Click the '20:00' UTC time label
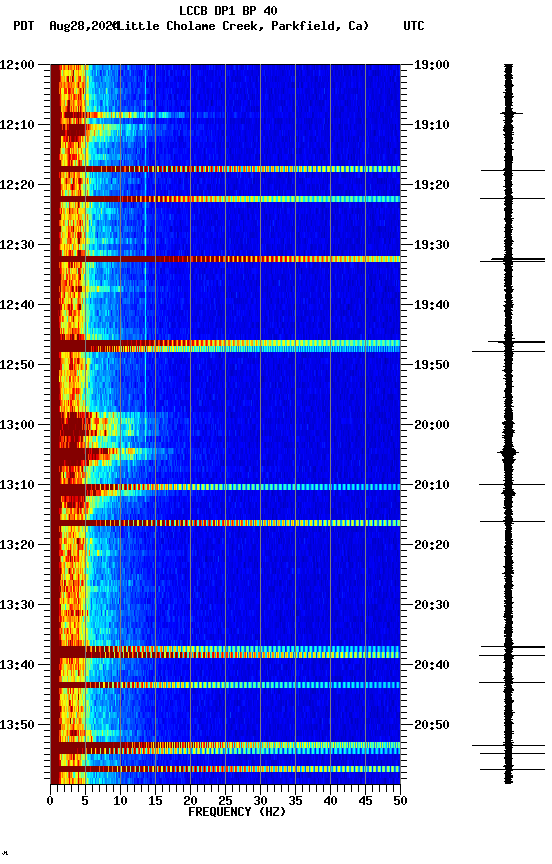The height and width of the screenshot is (864, 552). (432, 425)
